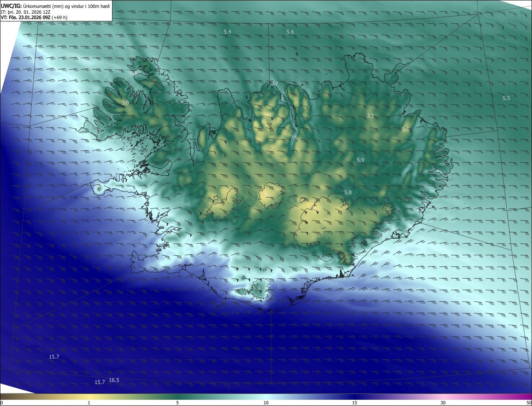The width and height of the screenshot is (532, 406).
Task: Click the UWC/IG Úrkomumætti title text
Action: (55, 6)
